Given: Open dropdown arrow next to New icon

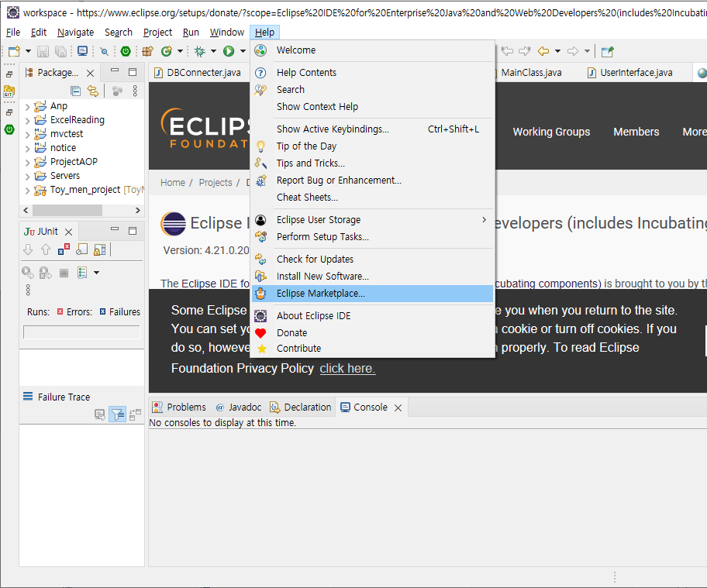Looking at the screenshot, I should [x=28, y=51].
